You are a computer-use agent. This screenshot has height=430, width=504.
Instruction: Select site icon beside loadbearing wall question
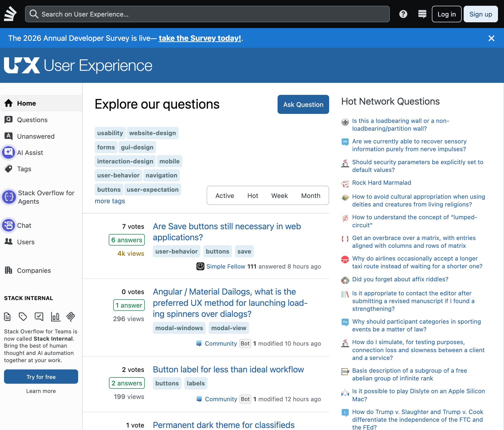click(345, 122)
